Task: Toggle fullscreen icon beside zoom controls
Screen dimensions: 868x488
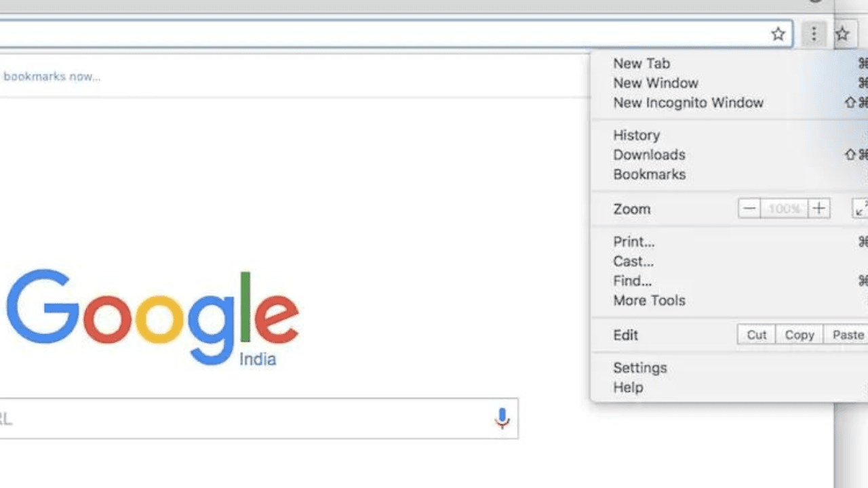Action: (860, 209)
